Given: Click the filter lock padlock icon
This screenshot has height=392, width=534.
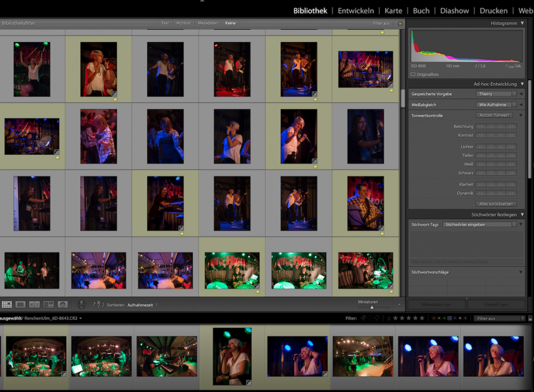Looking at the screenshot, I should 401,23.
